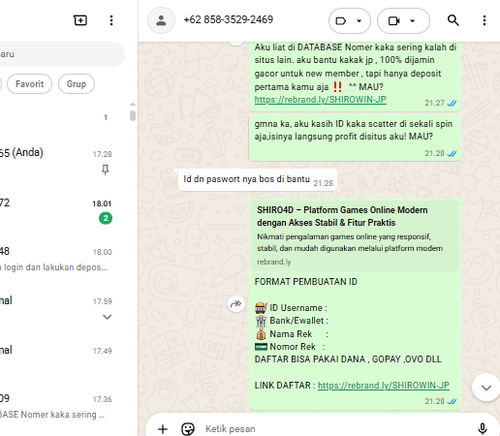500x436 pixels.
Task: Click the 'DAFTAR BISA PAKAI DANA' line
Action: click(348, 359)
